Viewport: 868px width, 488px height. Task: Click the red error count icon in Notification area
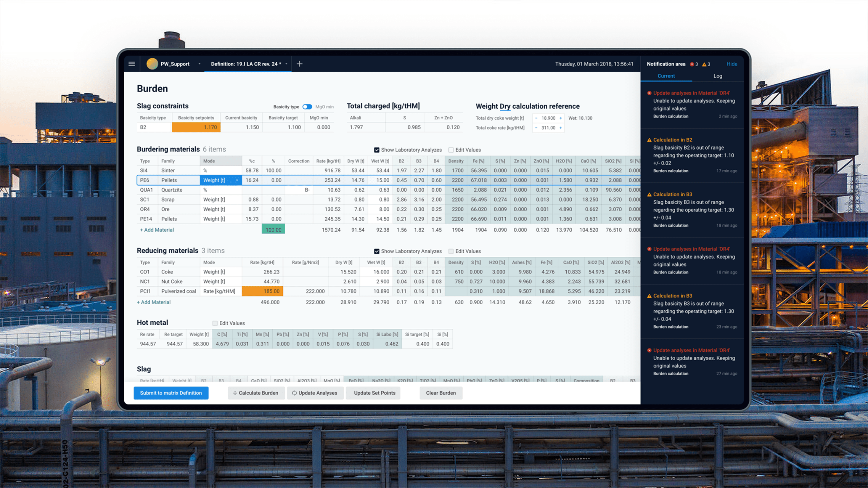click(692, 64)
